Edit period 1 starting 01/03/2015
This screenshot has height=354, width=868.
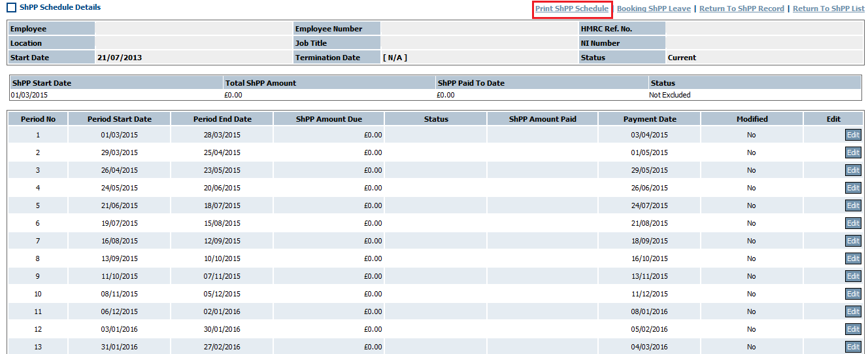[x=853, y=135]
